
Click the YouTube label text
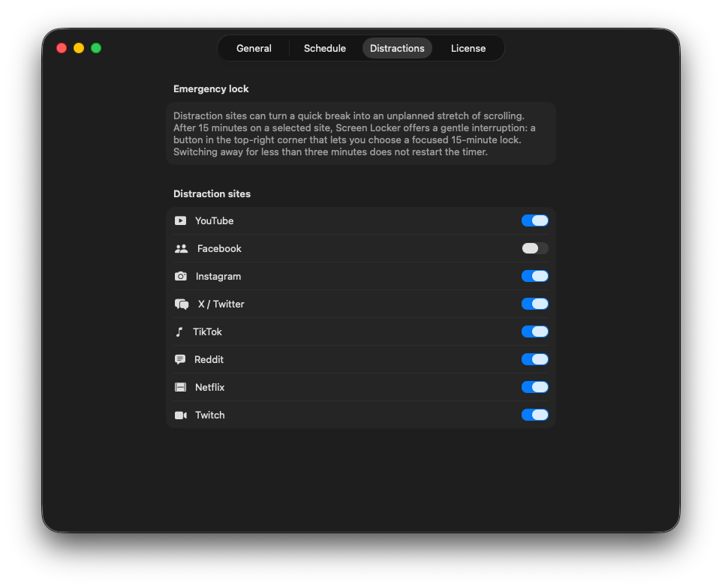point(214,220)
